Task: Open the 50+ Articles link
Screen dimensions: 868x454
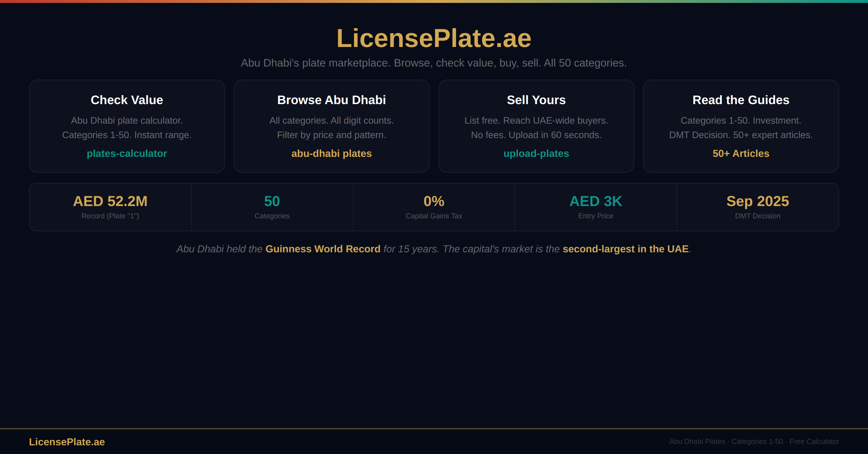Action: tap(741, 154)
